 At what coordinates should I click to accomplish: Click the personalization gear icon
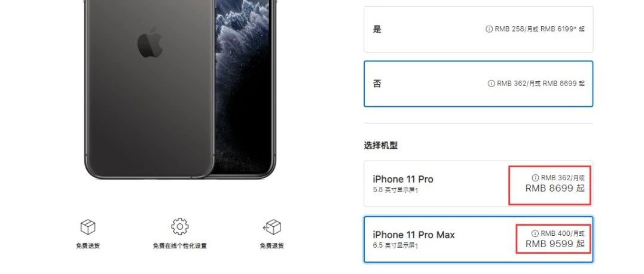coord(180,226)
